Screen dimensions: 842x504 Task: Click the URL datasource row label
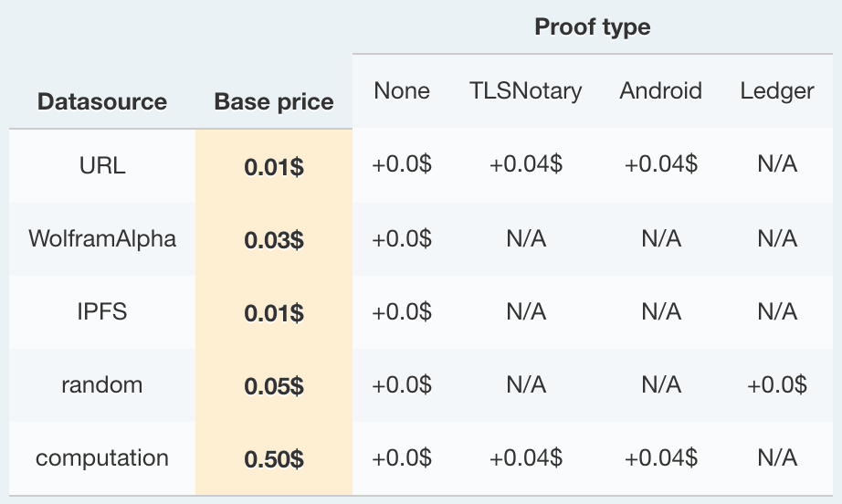coord(102,165)
